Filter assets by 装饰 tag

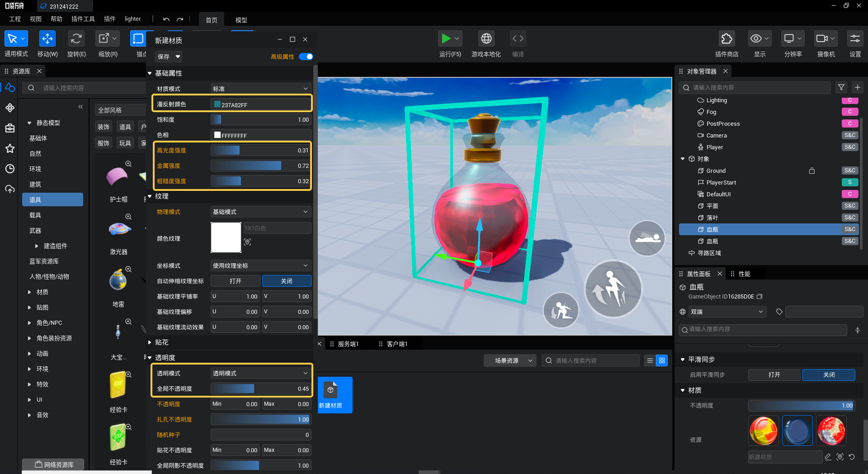click(x=104, y=127)
